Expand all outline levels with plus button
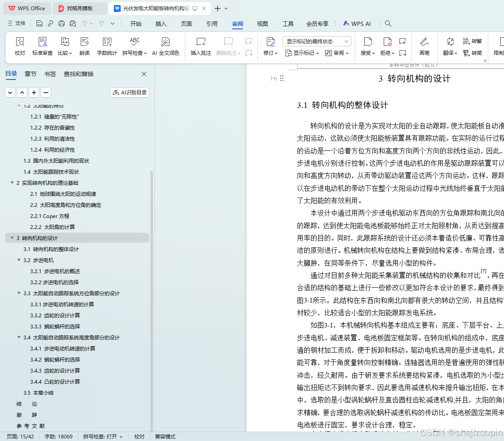Viewport: 504px width, 441px height. pyautogui.click(x=34, y=93)
